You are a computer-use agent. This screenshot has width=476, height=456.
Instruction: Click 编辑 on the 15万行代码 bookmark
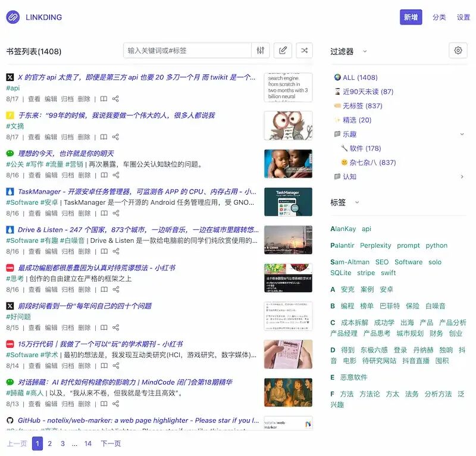coord(51,366)
